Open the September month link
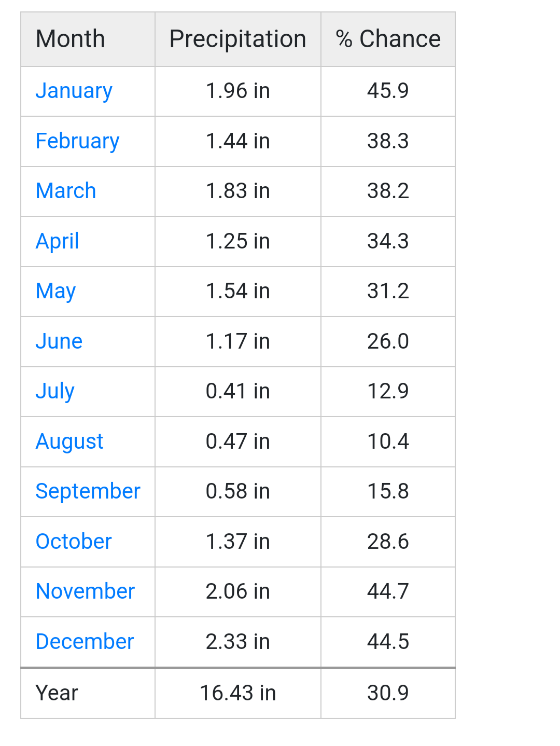This screenshot has width=560, height=746. point(88,492)
